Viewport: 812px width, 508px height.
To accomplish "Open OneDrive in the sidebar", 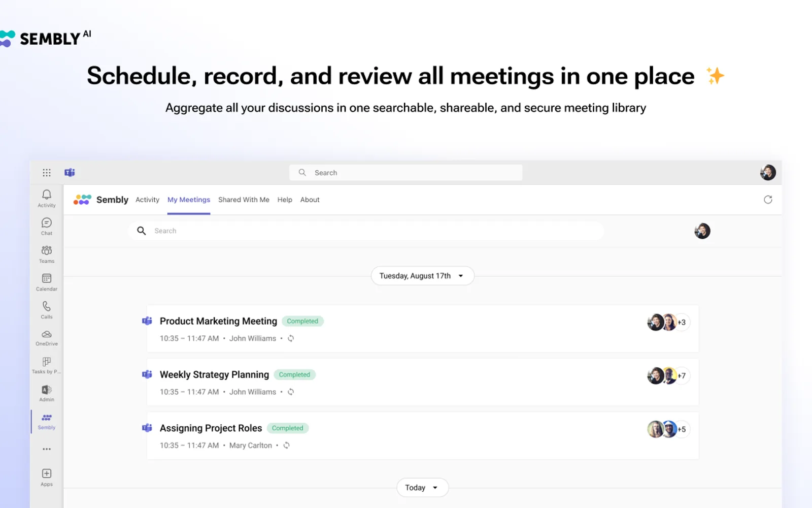I will click(x=47, y=338).
